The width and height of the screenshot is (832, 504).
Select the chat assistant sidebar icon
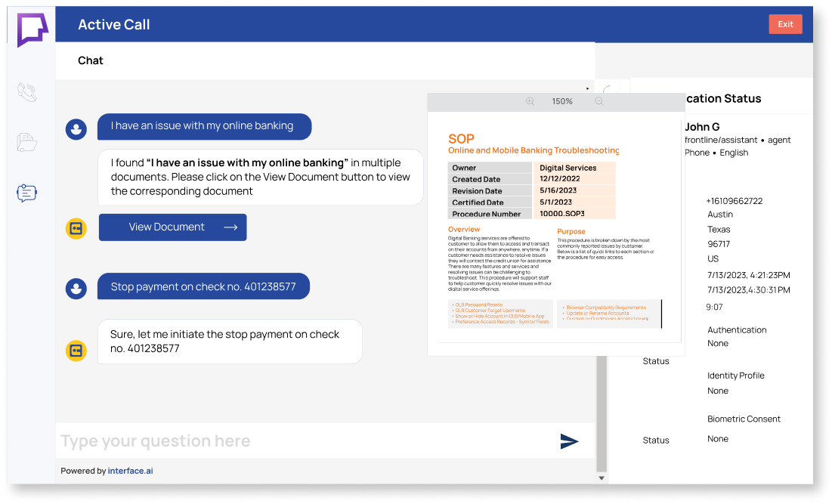pos(27,193)
